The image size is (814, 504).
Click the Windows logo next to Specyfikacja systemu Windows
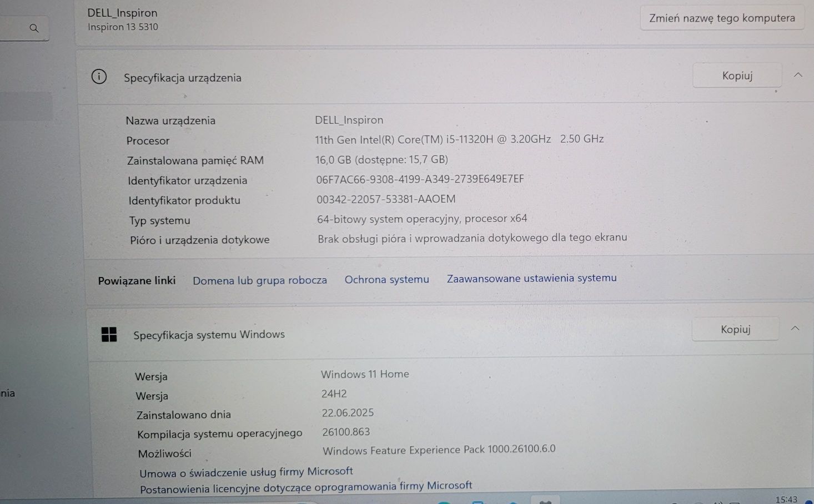(x=109, y=334)
